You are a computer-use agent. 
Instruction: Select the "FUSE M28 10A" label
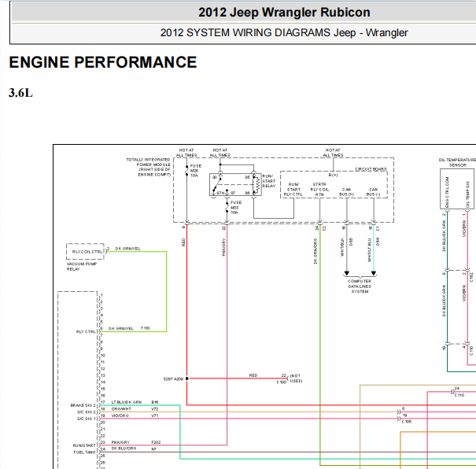(195, 171)
